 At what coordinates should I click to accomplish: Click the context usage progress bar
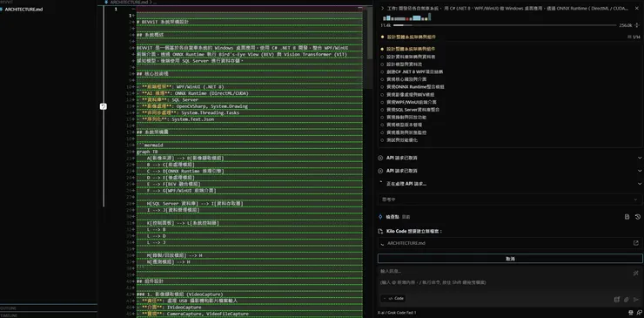(505, 25)
